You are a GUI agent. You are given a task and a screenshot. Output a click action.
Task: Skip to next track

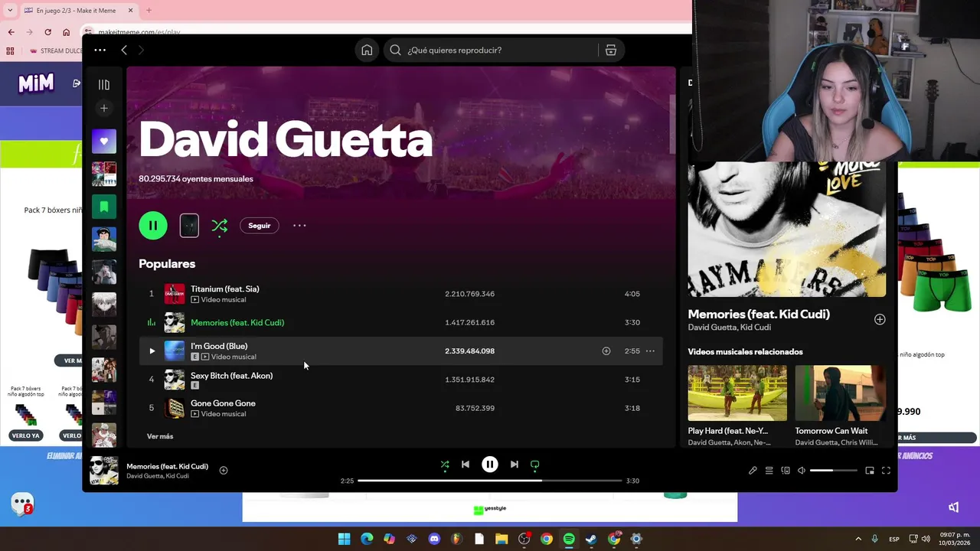pos(514,465)
